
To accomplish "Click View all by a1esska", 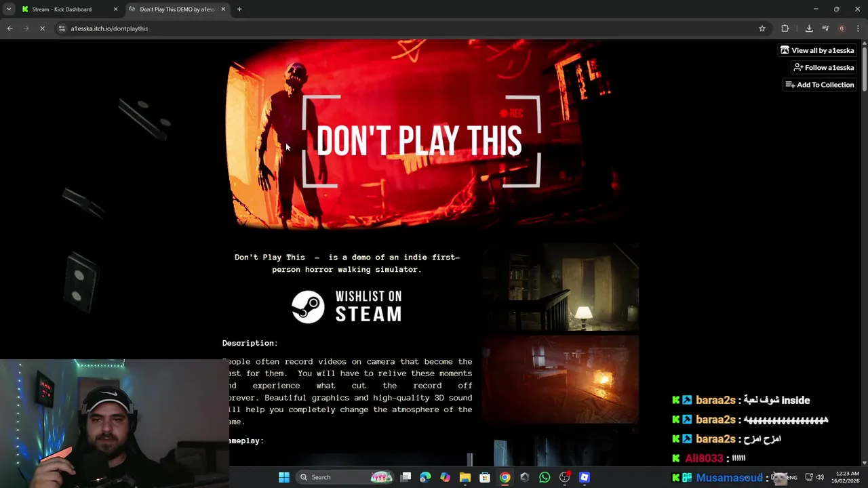I will (817, 50).
